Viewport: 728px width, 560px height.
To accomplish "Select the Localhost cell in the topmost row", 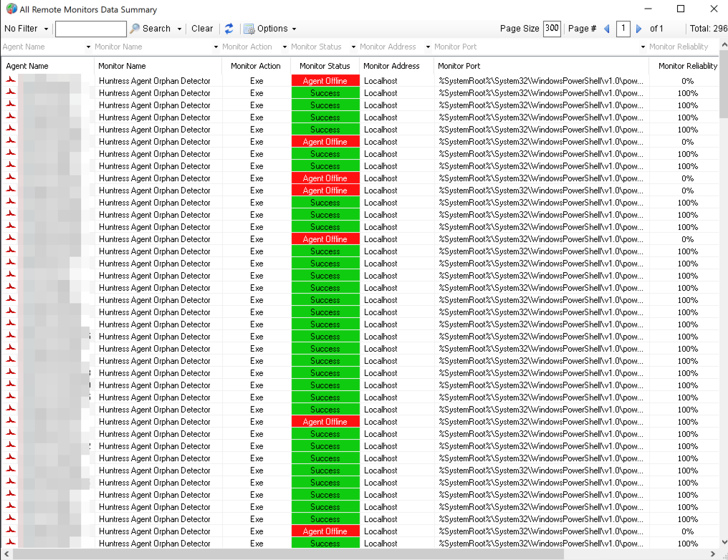I will 380,81.
